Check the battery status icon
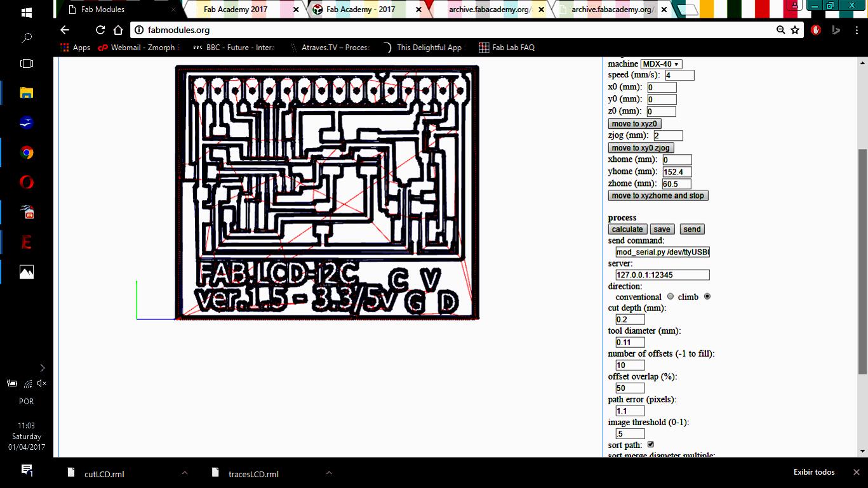Viewport: 868px width, 488px height. coord(12,383)
